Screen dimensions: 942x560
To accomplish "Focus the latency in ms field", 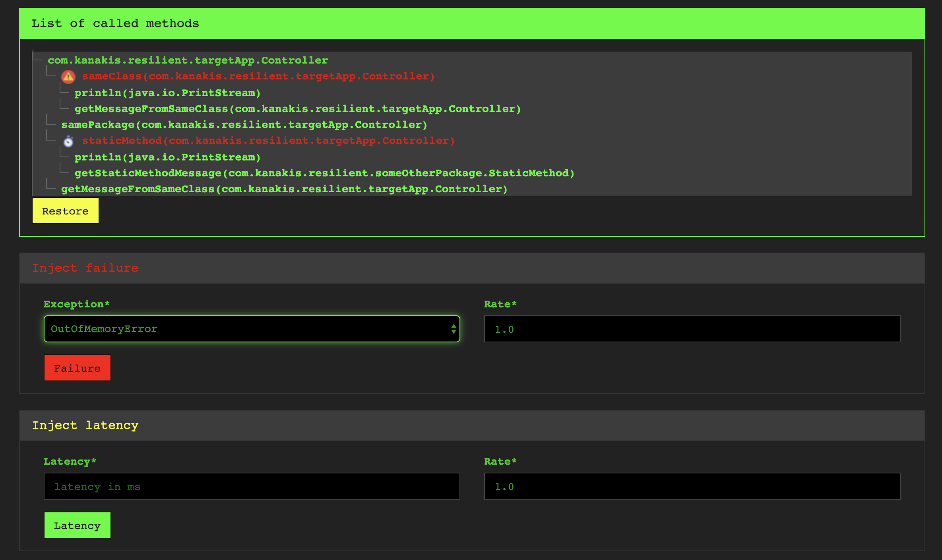I will (252, 486).
